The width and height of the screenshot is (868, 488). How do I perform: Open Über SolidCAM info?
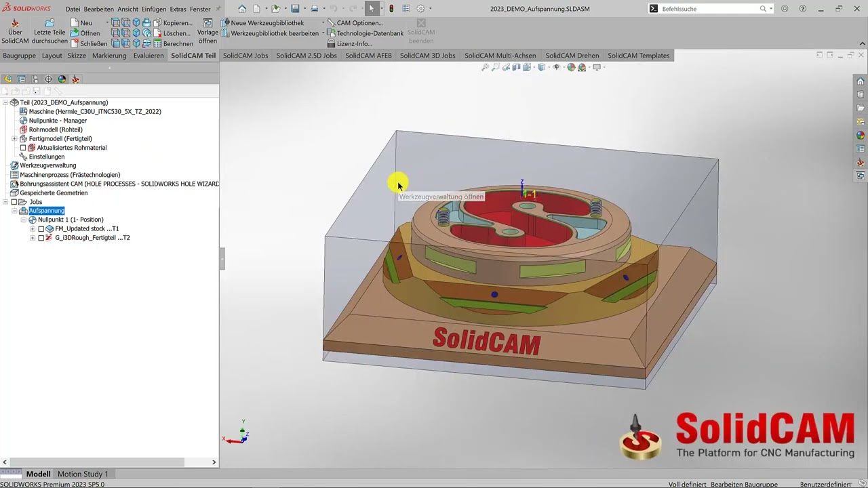(x=15, y=32)
